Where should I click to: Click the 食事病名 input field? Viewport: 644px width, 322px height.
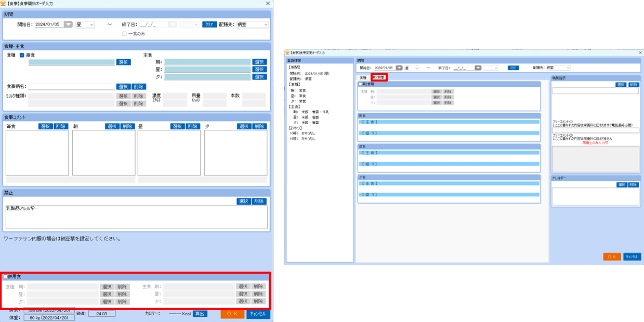click(x=71, y=87)
